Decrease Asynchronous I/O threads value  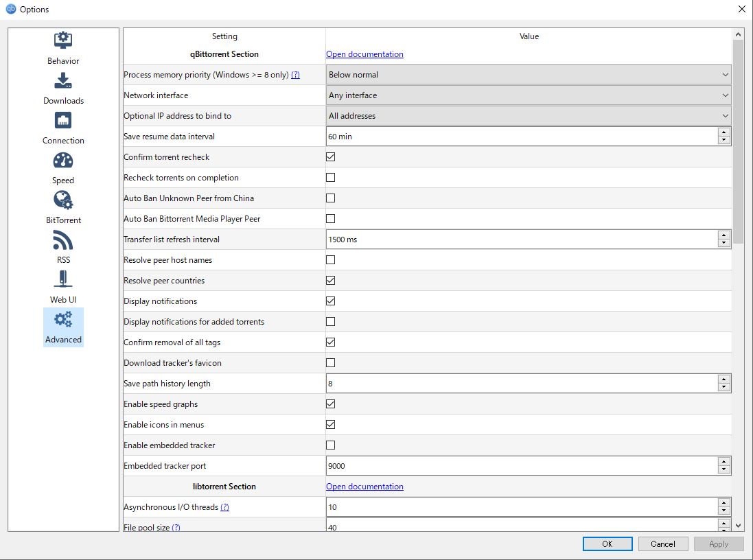click(x=723, y=511)
